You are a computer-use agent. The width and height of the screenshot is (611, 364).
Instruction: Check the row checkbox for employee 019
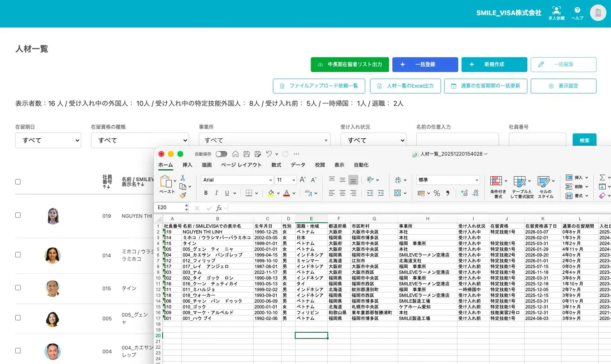[18, 215]
